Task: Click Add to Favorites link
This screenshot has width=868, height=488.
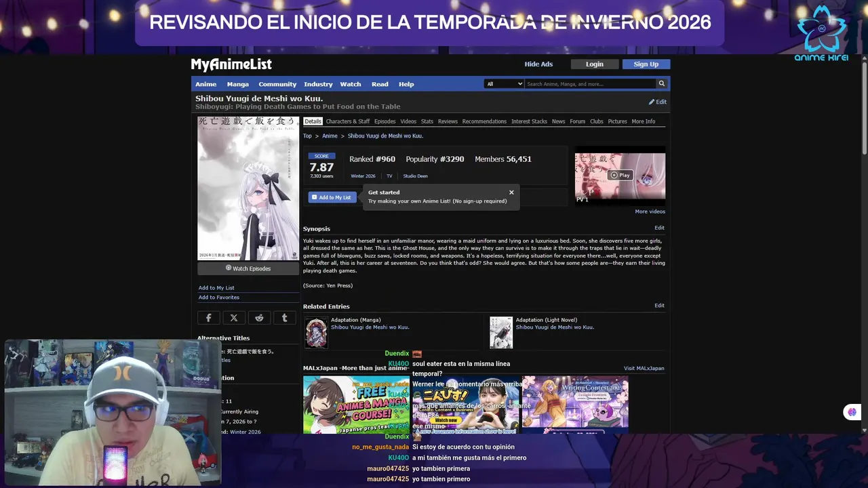Action: 218,297
